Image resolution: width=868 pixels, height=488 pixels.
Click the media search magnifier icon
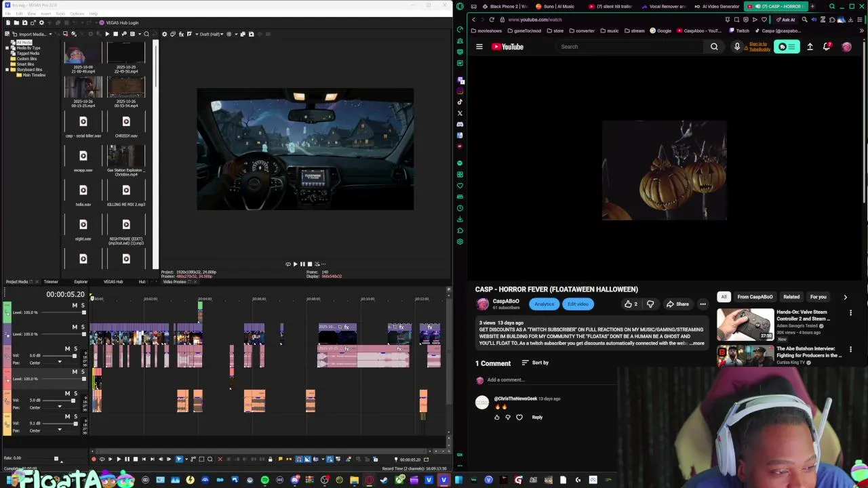click(x=146, y=34)
